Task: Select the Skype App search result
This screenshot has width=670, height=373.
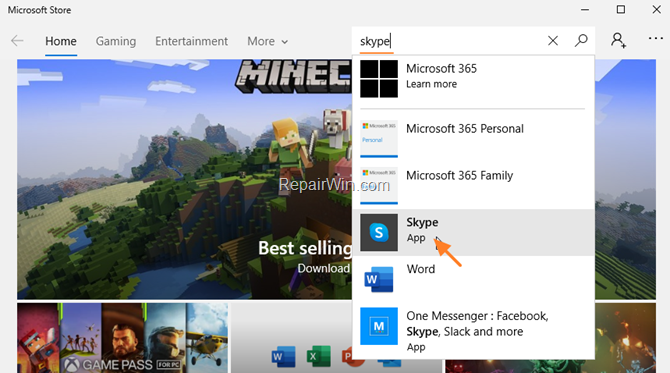Action: (x=473, y=232)
